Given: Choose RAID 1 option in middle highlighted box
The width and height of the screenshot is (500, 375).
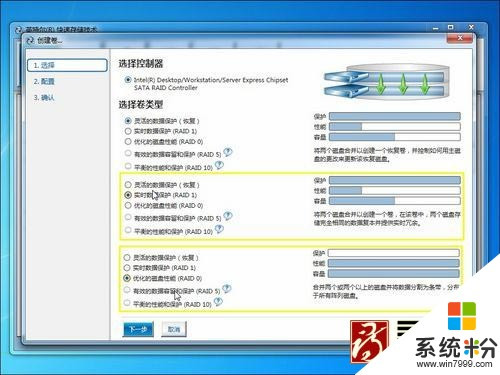Looking at the screenshot, I should tap(128, 195).
